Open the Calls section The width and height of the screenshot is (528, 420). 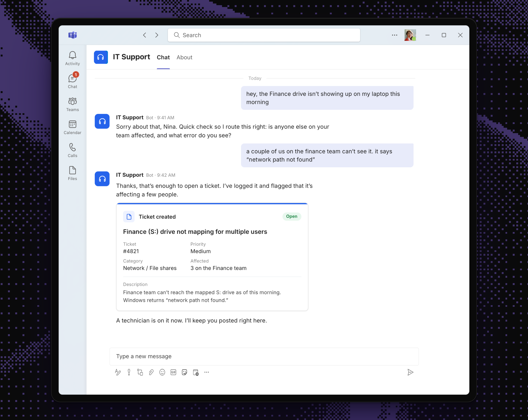coord(72,150)
